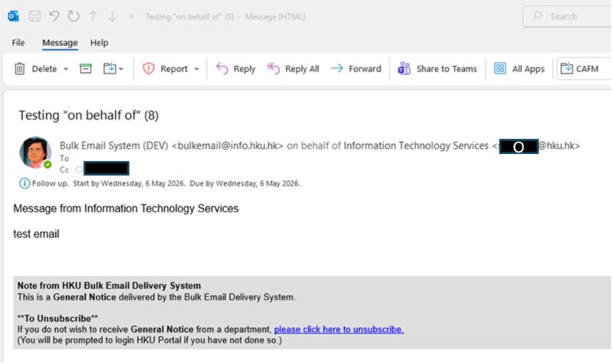
Task: Click the Search box
Action: 568,16
